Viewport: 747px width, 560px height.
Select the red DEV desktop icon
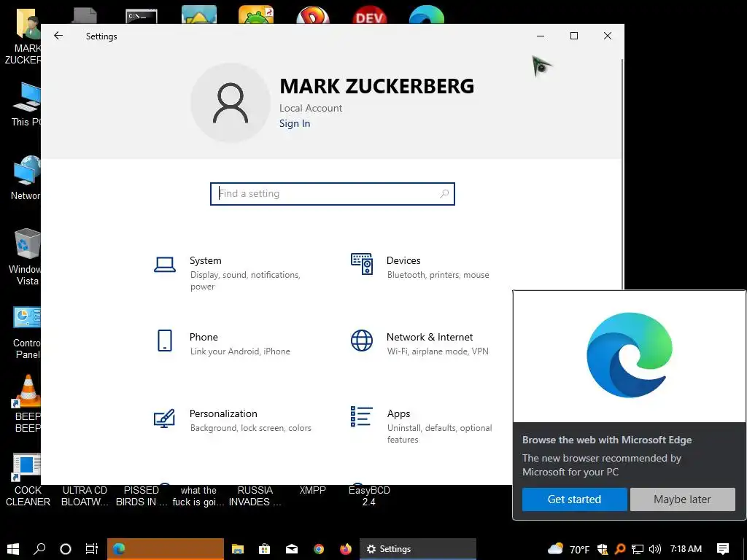pos(370,15)
